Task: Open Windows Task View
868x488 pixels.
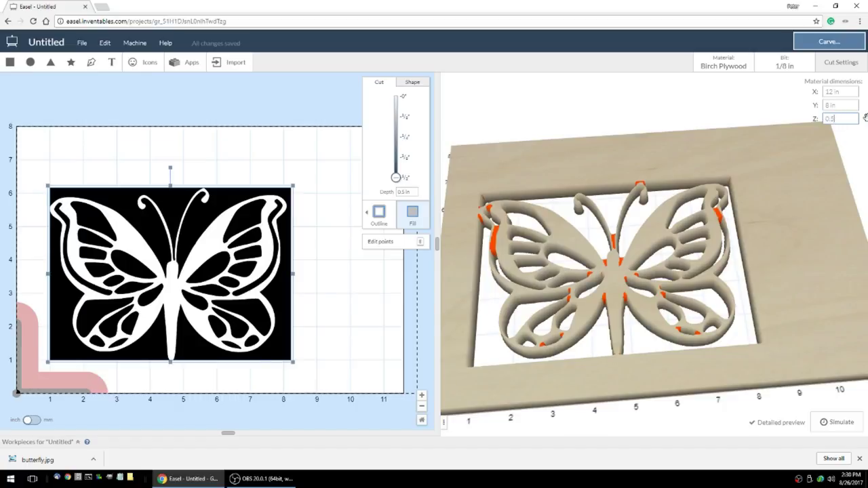Action: coord(32,479)
